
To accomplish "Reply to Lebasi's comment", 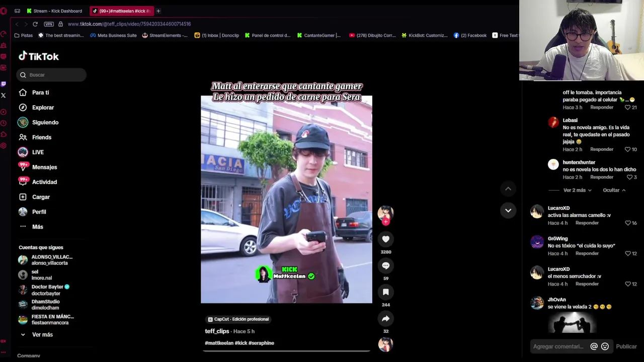I will [x=602, y=149].
